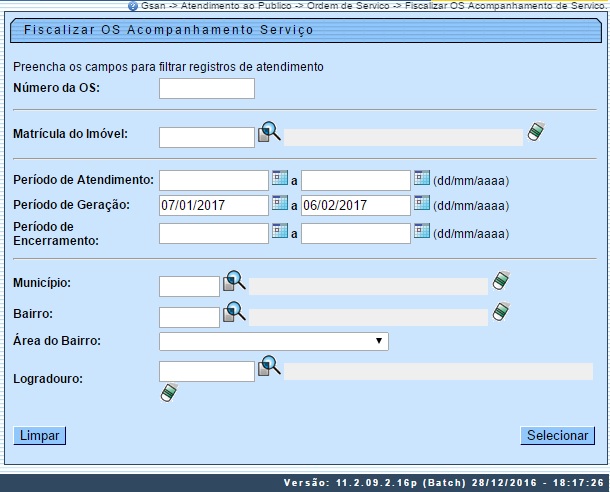
Task: Open calendar for Período de Encerramento start date
Action: [280, 230]
